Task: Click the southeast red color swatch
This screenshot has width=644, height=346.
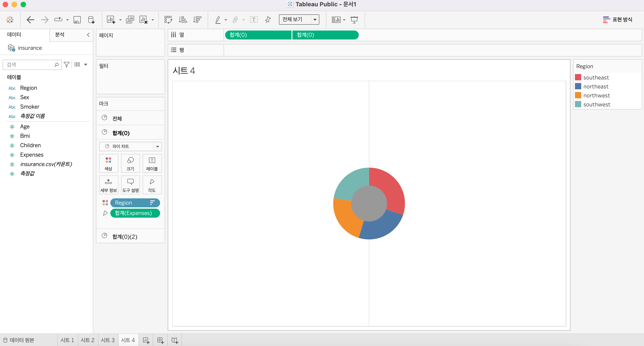Action: pyautogui.click(x=578, y=77)
